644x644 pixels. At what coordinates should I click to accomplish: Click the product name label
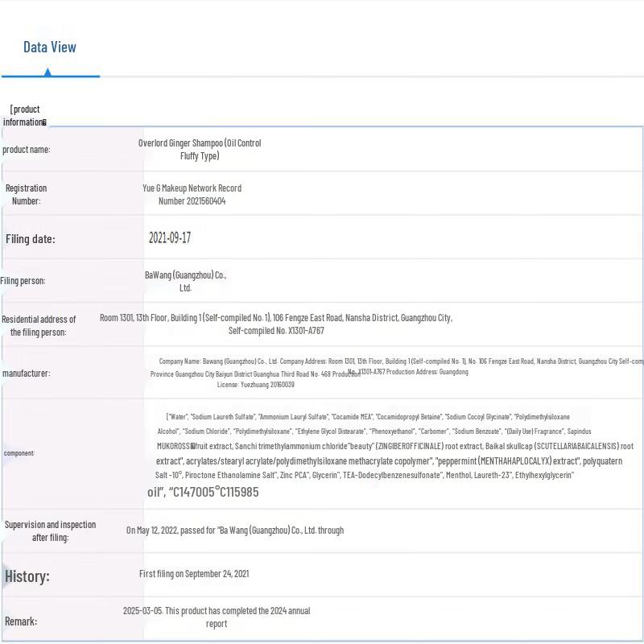pos(26,150)
